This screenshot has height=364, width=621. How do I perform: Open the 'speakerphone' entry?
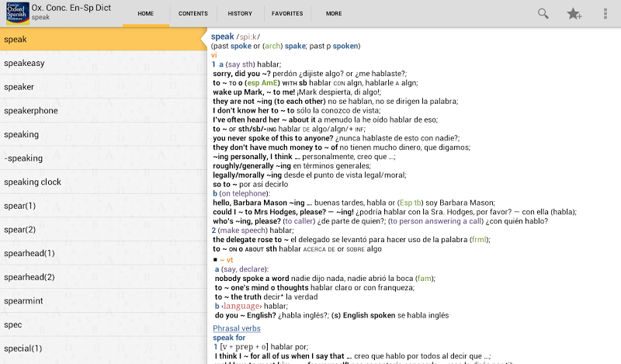(x=102, y=110)
